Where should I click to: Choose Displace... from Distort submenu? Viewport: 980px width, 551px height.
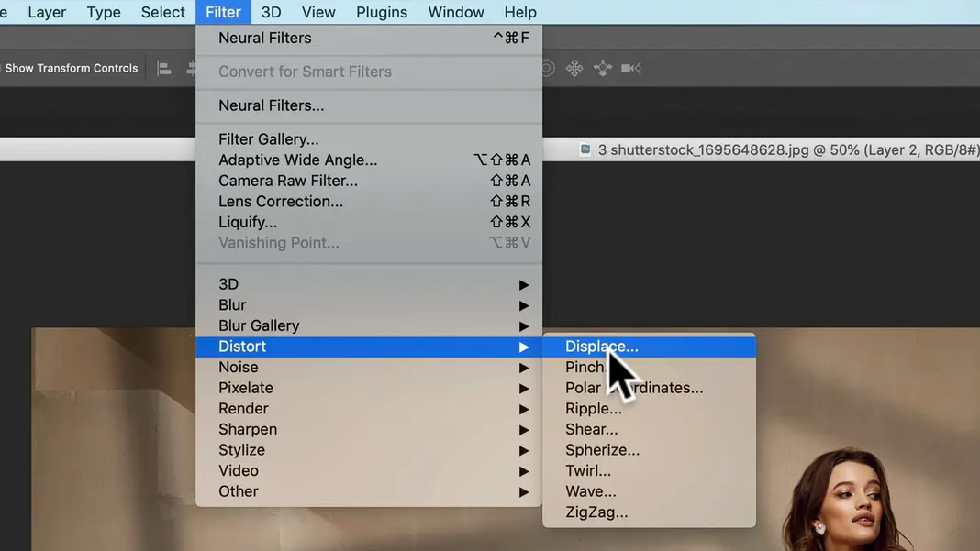pos(650,347)
